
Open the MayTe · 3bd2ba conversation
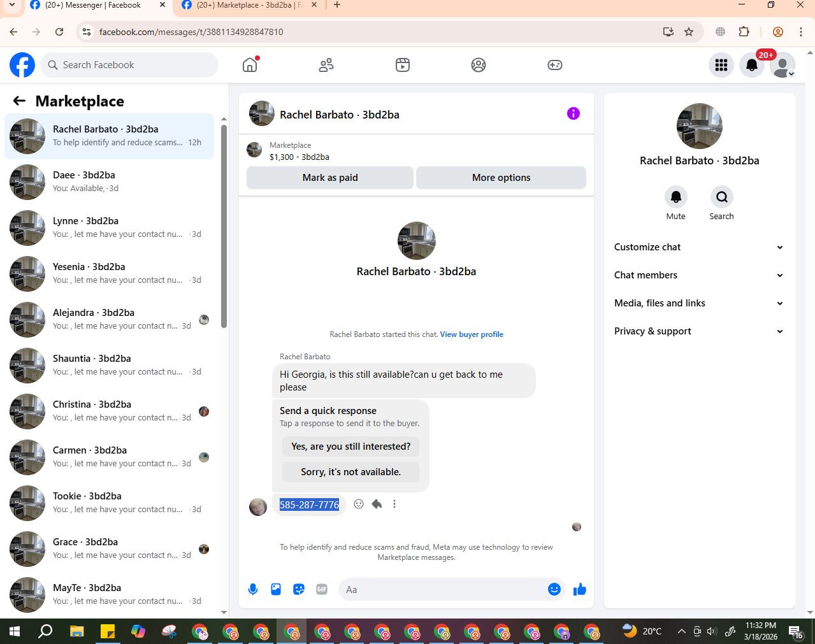pyautogui.click(x=110, y=595)
